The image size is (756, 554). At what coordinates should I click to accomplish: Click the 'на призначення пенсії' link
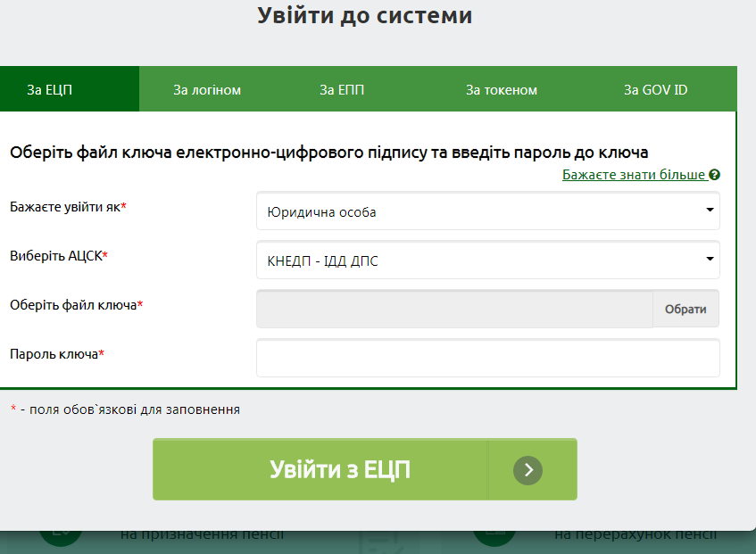(x=202, y=535)
